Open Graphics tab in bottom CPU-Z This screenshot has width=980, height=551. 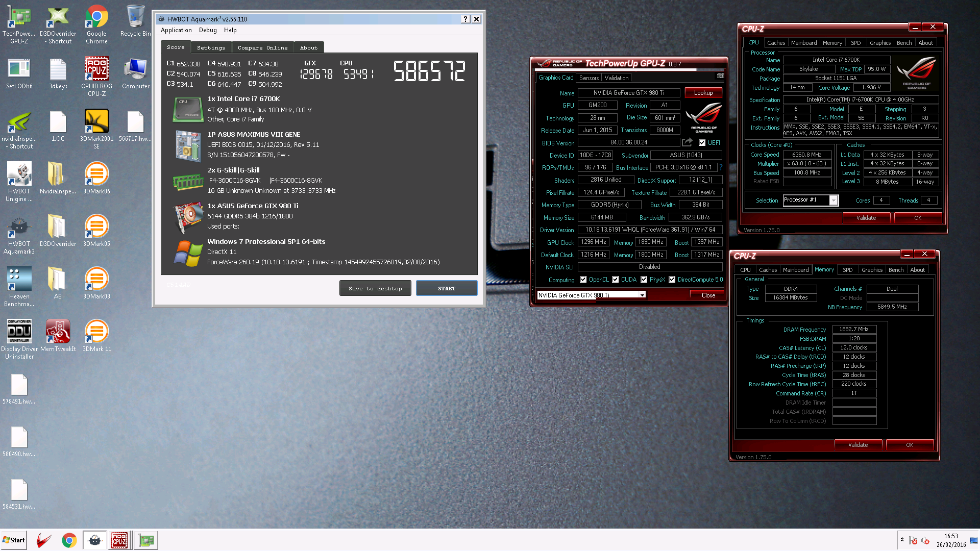[x=872, y=270]
